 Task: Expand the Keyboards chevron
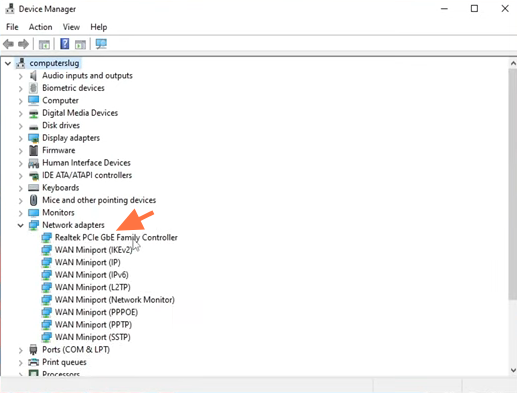tap(21, 188)
